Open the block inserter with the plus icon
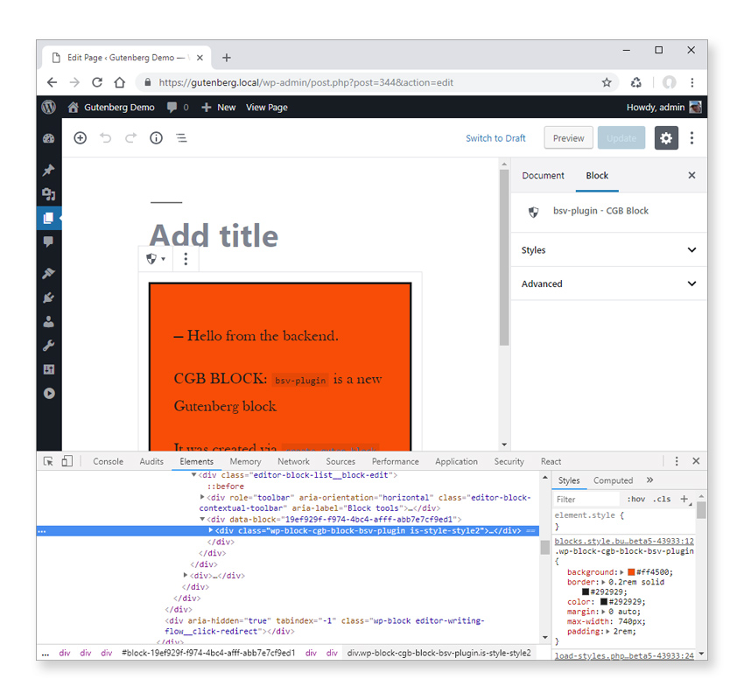The width and height of the screenshot is (744, 700). click(x=80, y=138)
